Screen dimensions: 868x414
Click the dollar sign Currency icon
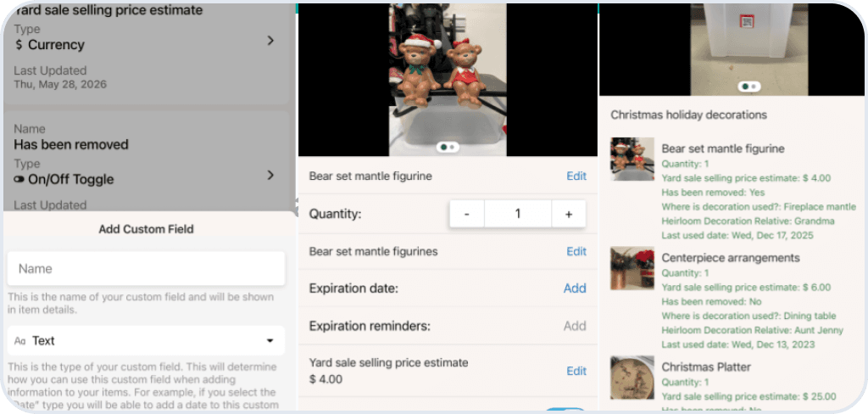[x=19, y=45]
